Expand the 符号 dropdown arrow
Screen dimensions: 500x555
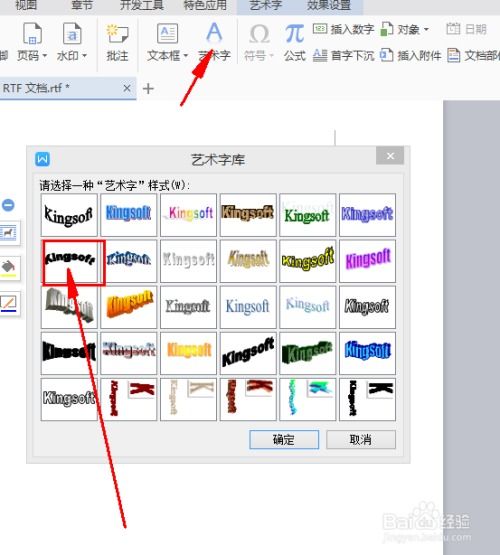271,56
